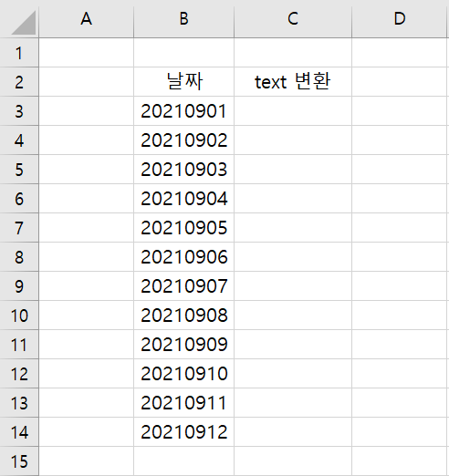This screenshot has height=476, width=449.
Task: Select cell containing 20210912
Action: [183, 432]
